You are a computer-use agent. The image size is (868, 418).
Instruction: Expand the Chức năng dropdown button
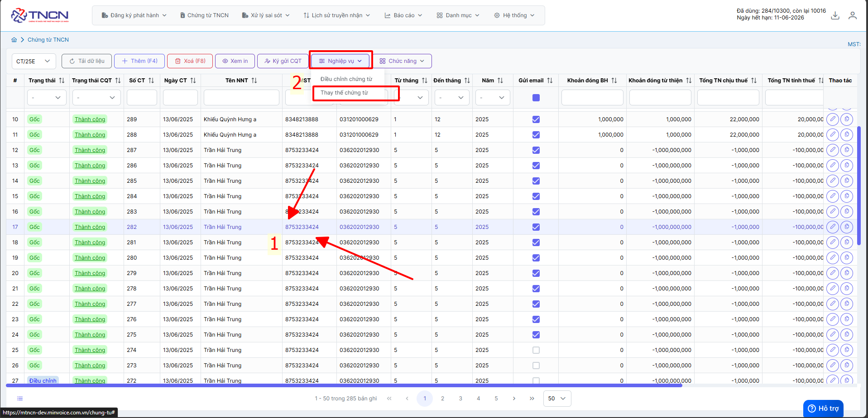(402, 61)
